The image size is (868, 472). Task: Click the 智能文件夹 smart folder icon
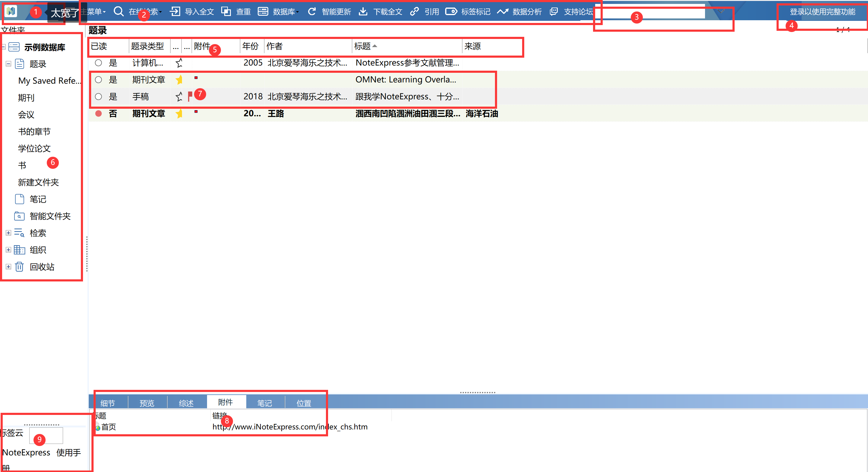pos(20,216)
